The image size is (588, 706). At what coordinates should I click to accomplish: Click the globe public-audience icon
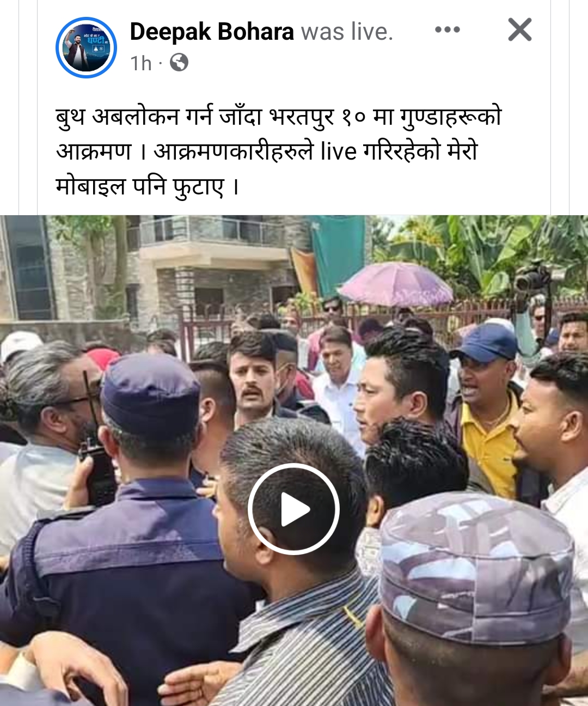[x=179, y=63]
